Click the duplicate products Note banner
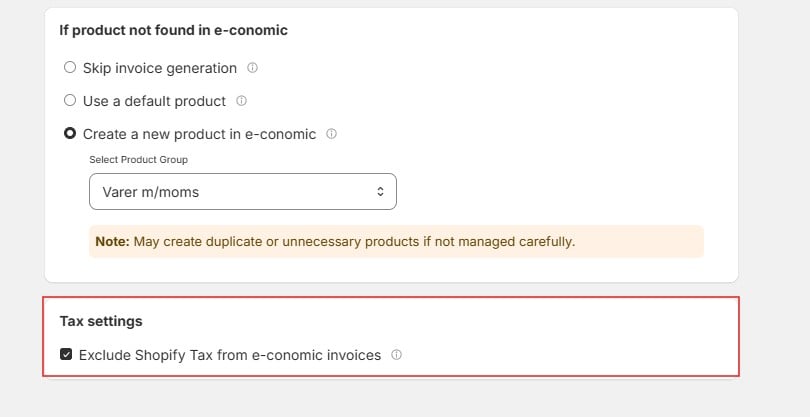The image size is (810, 417). [396, 241]
